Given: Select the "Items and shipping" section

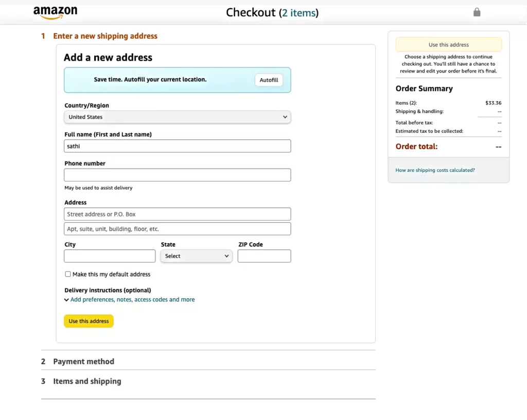Looking at the screenshot, I should click(x=87, y=381).
